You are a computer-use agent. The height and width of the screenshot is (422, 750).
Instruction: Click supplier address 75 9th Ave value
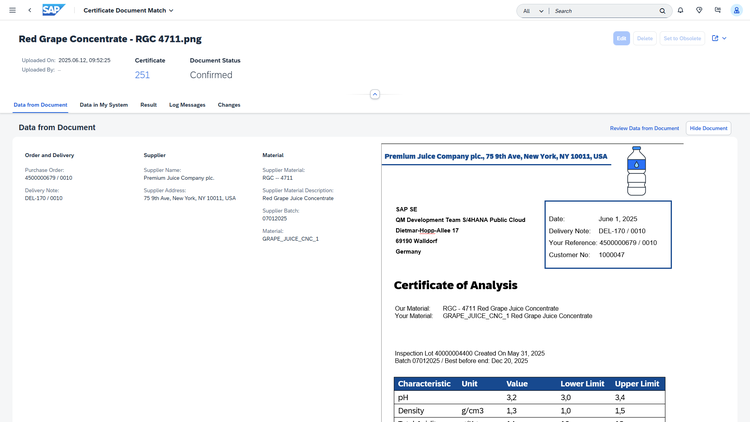coord(190,198)
